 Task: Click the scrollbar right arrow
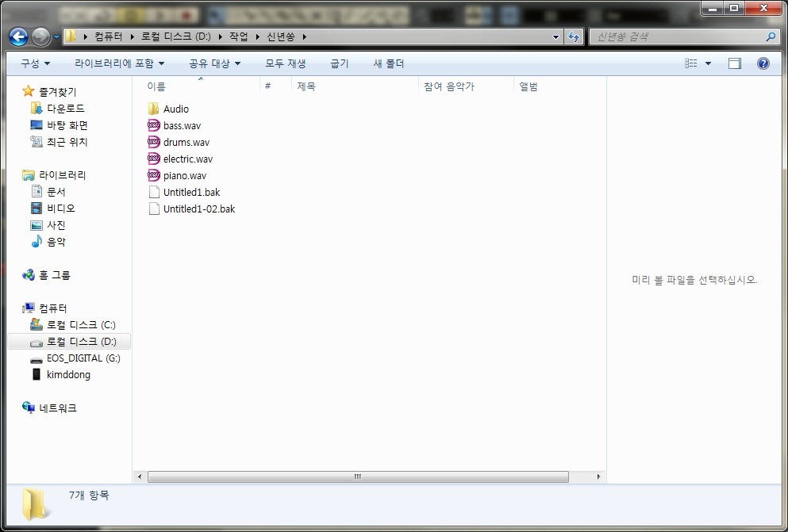(598, 477)
